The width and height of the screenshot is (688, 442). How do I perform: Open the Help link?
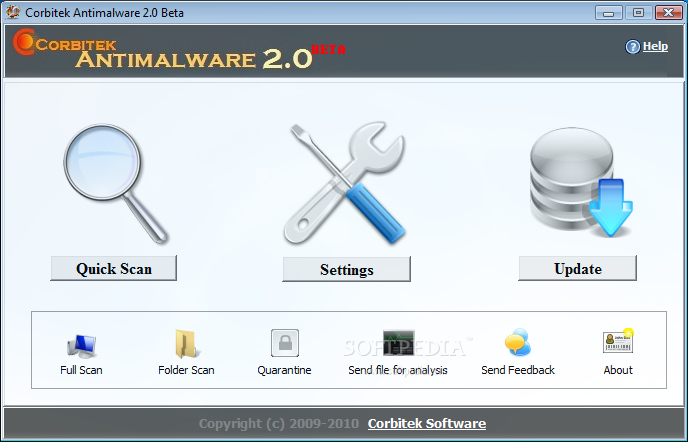pos(655,46)
